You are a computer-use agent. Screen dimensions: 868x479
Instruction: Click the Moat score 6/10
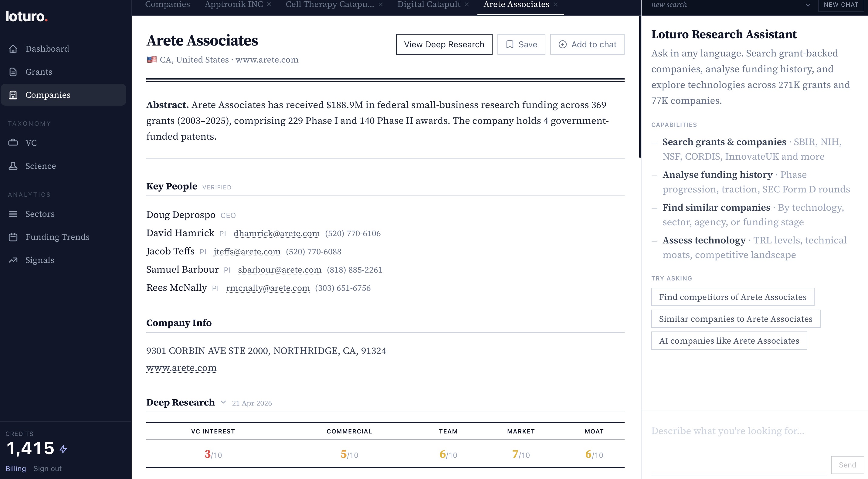(594, 454)
